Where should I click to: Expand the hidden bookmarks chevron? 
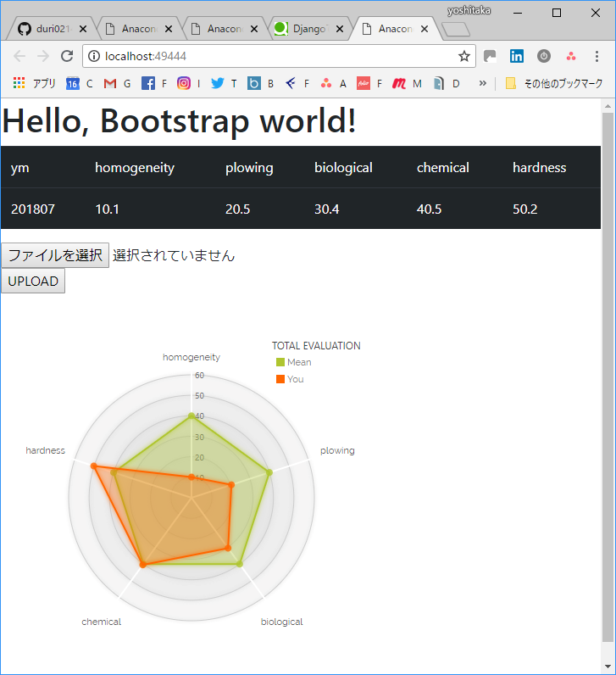483,83
